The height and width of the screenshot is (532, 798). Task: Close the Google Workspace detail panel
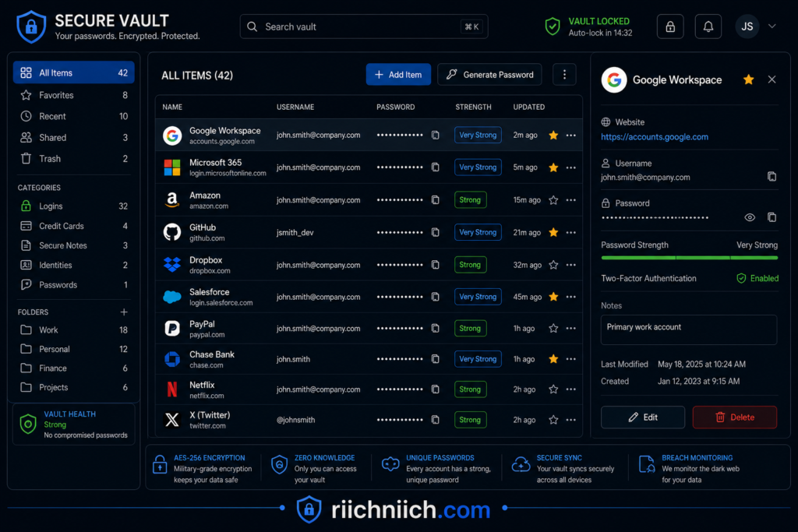click(x=772, y=79)
